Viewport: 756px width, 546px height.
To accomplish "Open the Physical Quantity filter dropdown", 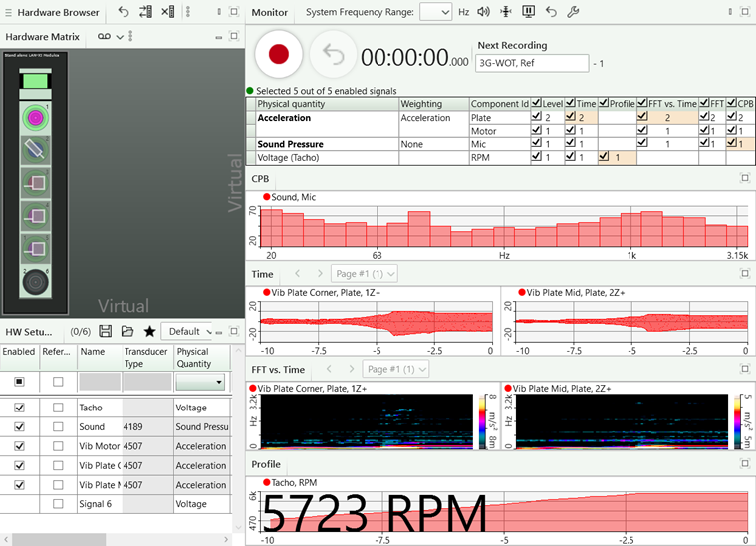I will (201, 382).
